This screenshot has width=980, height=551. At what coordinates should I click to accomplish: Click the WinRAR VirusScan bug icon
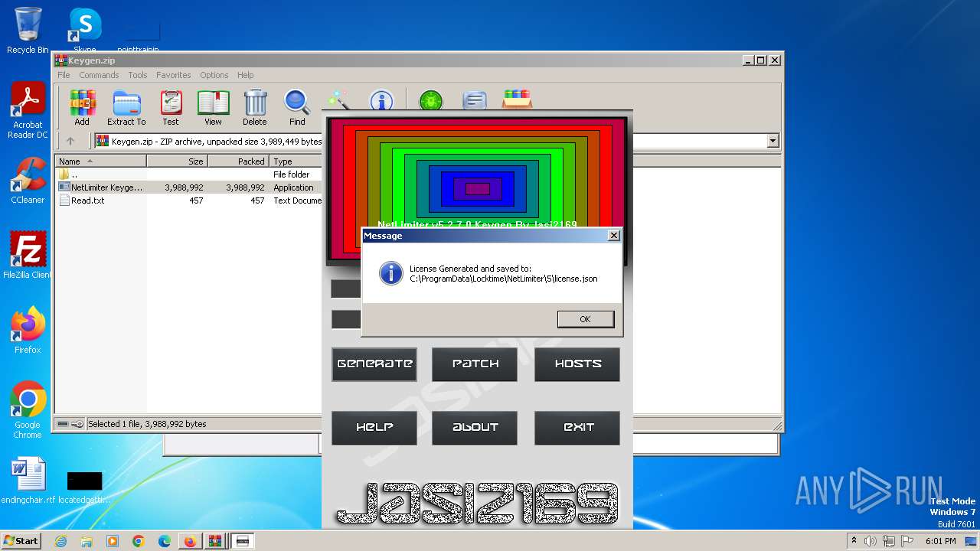coord(431,101)
